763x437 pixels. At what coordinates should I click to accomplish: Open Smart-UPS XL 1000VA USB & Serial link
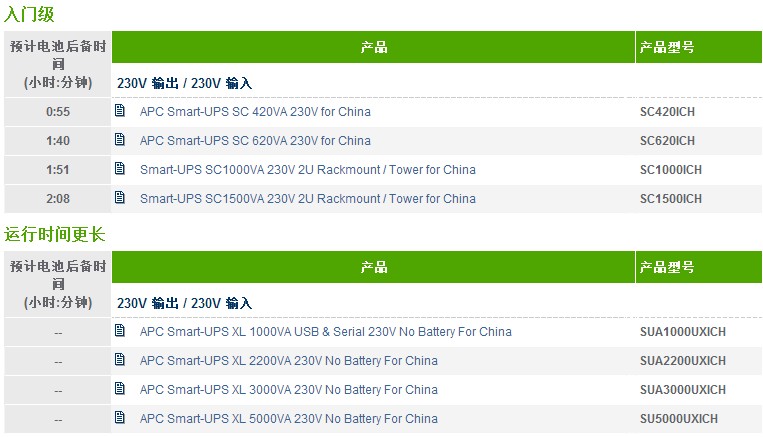point(326,332)
